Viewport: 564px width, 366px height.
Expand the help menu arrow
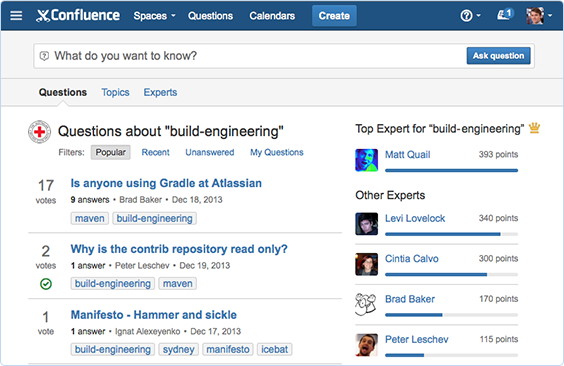pos(478,15)
